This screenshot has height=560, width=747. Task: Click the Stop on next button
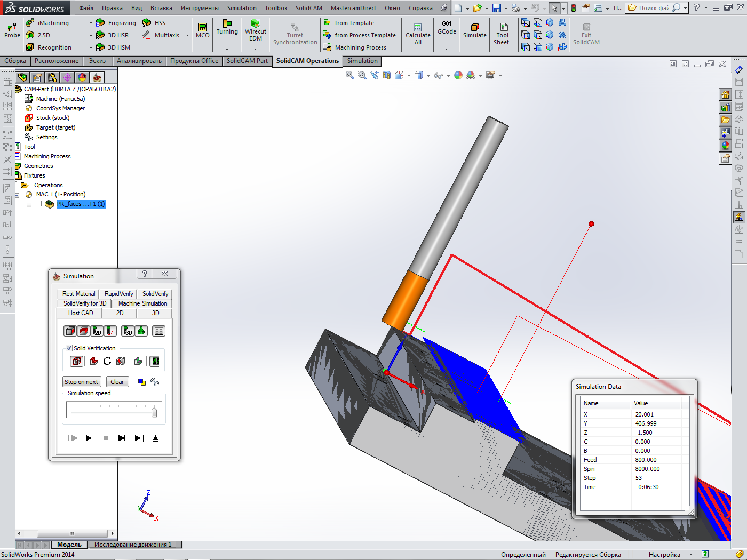click(x=81, y=382)
